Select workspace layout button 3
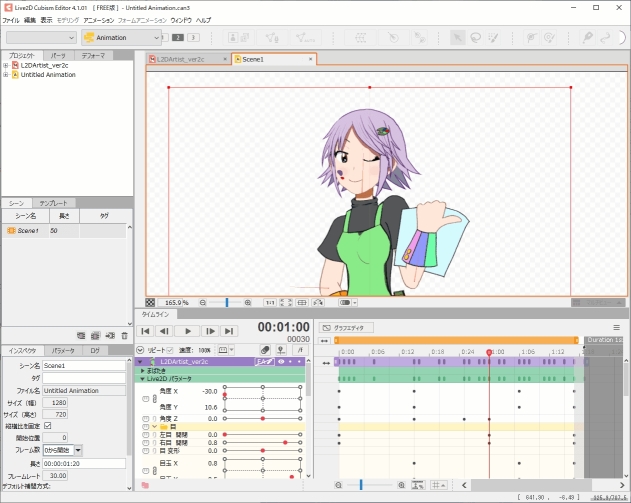The width and height of the screenshot is (631, 503). coord(193,37)
